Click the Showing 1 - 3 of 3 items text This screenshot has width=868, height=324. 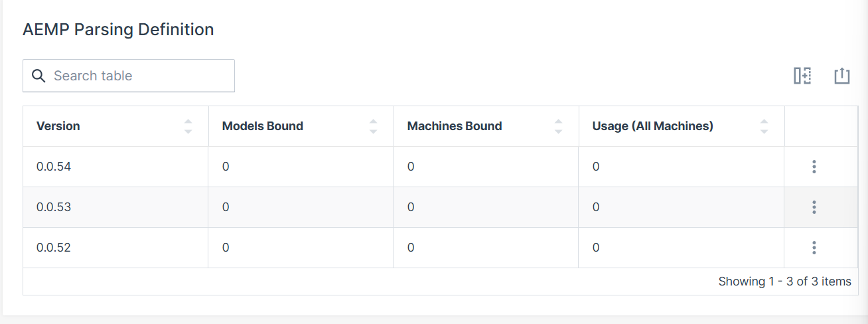784,282
